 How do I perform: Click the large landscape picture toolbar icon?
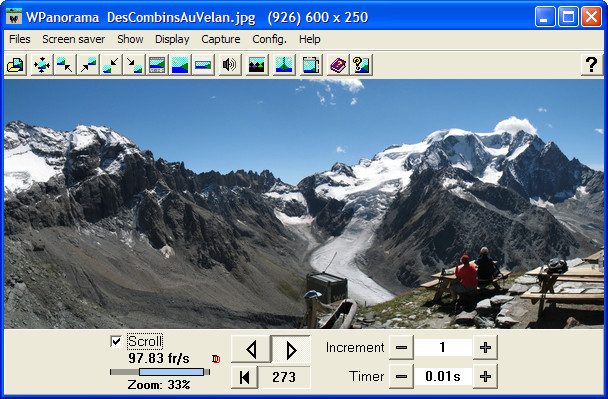pos(180,65)
